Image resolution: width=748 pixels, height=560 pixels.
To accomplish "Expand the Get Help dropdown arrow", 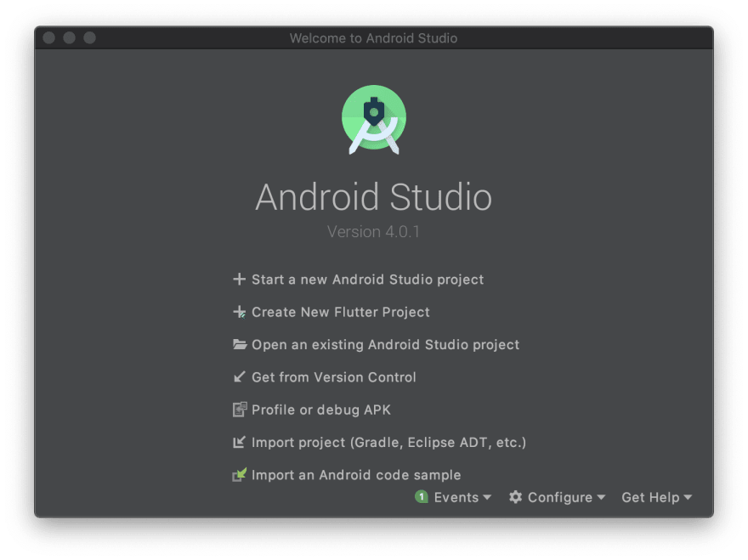I will (688, 497).
